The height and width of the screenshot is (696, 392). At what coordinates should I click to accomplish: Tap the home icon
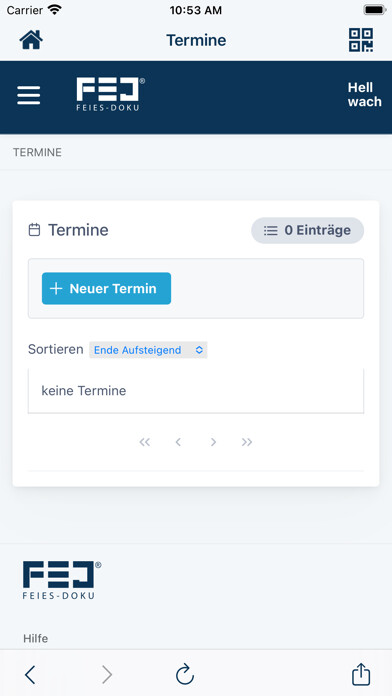[31, 40]
